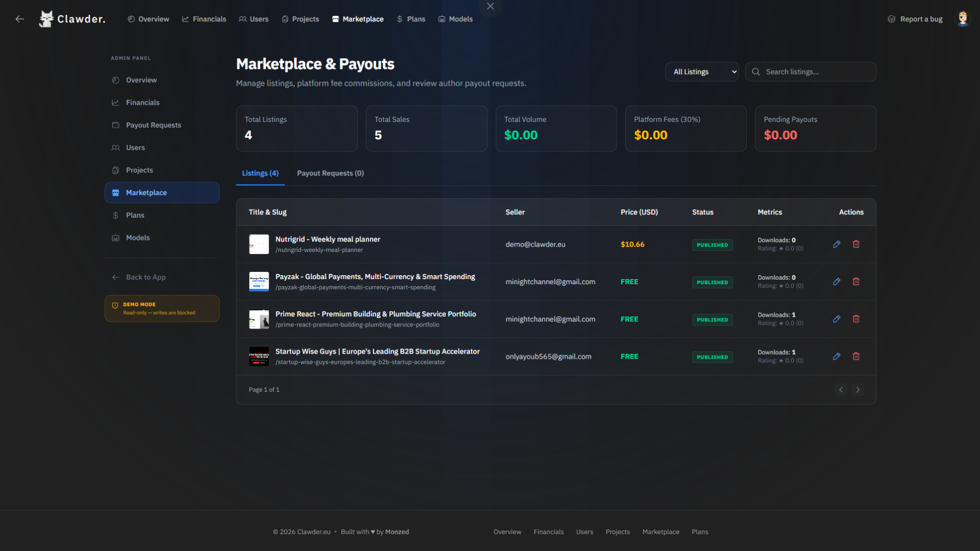Click the seller onlyayoub565@gmail.com
This screenshot has height=551, width=980.
coord(549,357)
